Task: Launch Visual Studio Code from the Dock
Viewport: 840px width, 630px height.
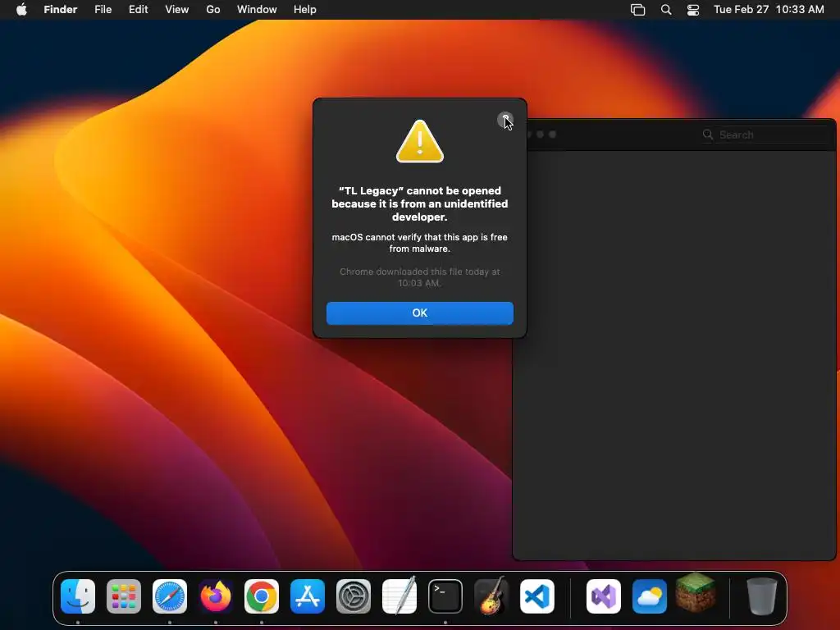Action: [536, 596]
